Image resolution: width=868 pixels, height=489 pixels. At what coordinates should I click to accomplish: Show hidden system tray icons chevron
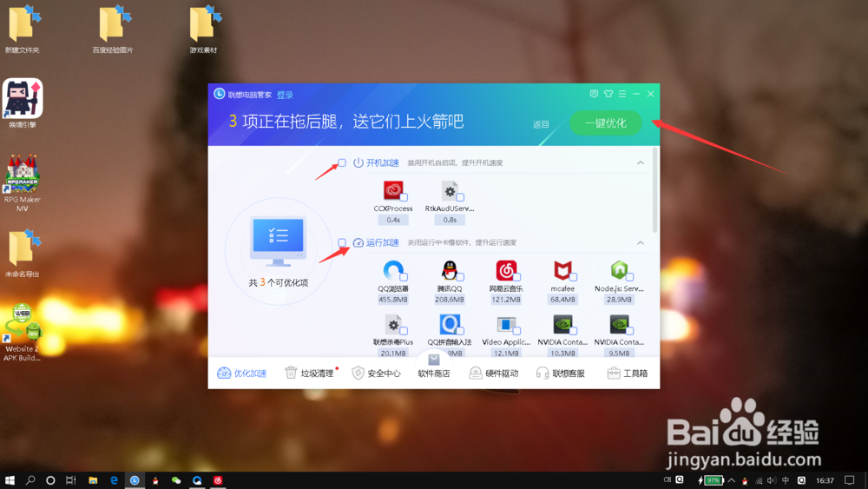click(731, 480)
